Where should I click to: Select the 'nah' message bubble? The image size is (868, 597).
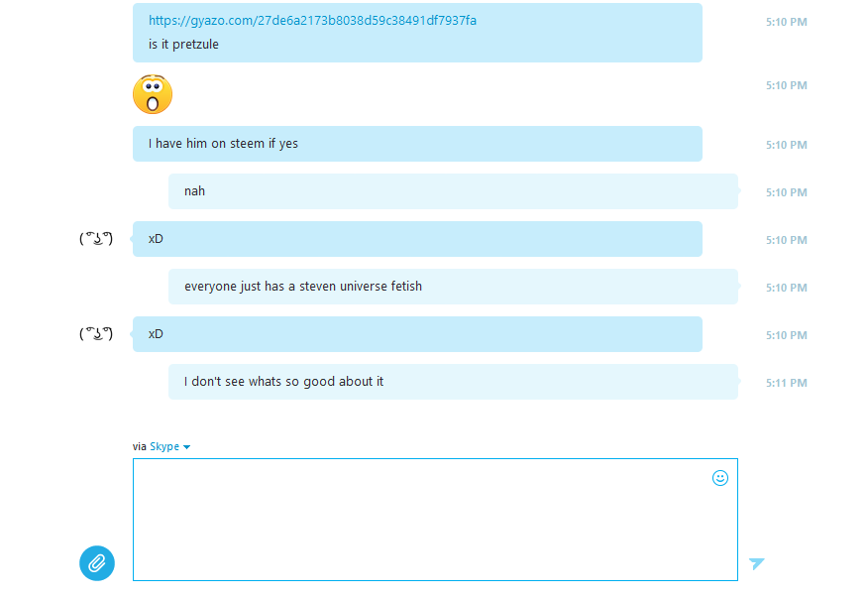pyautogui.click(x=453, y=191)
